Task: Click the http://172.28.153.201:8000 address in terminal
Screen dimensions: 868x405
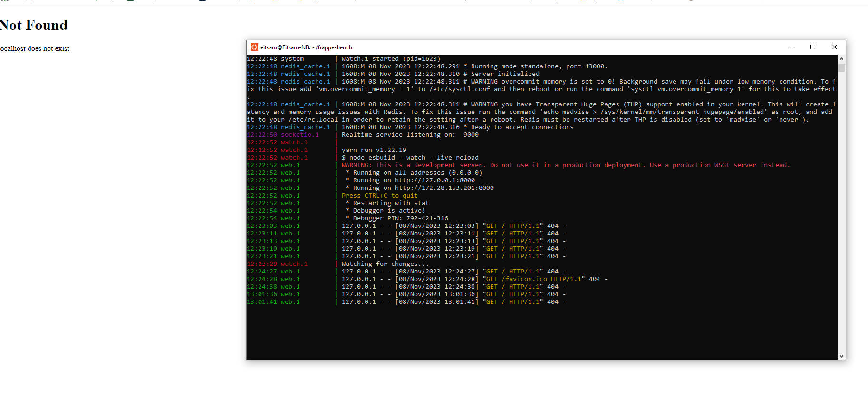Action: tap(444, 188)
